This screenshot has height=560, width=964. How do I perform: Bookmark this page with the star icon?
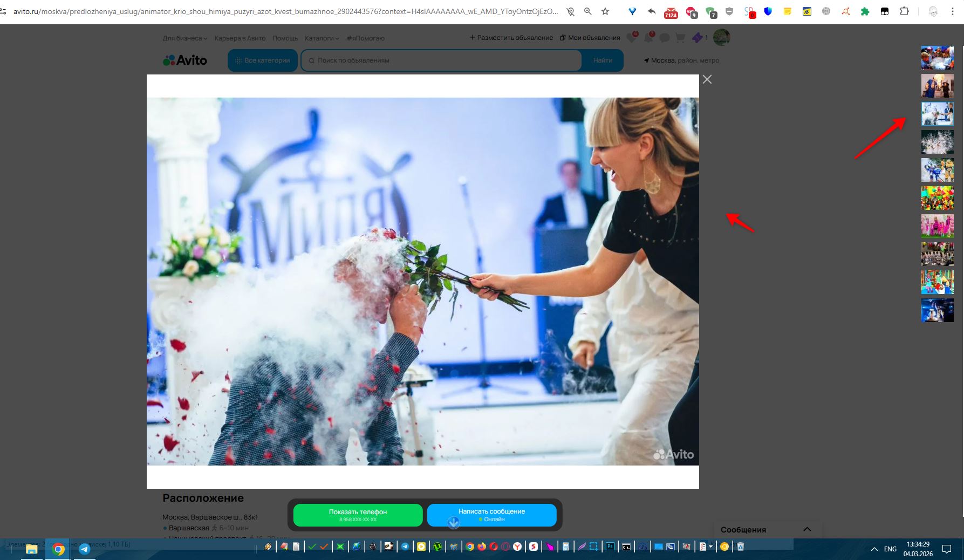(605, 11)
